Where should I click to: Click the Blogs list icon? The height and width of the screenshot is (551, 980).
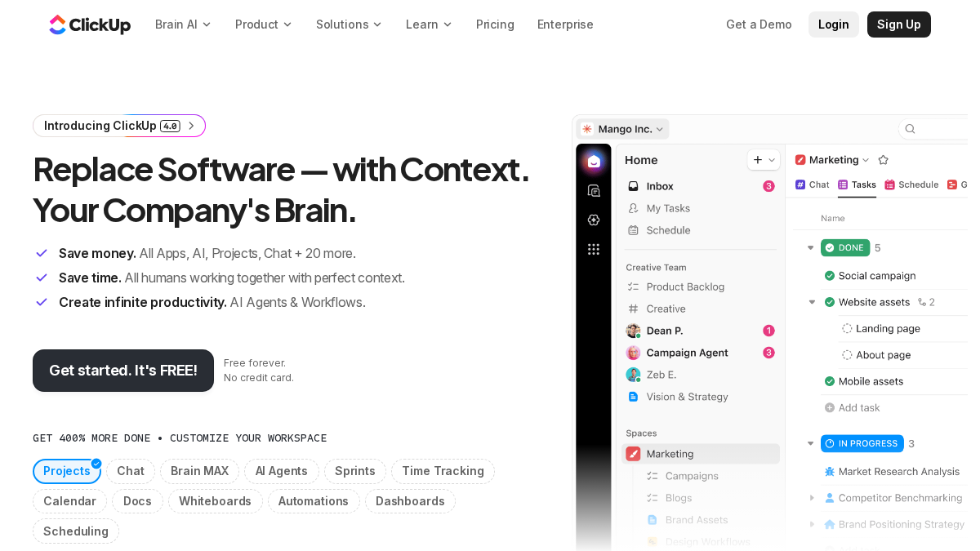(x=652, y=498)
